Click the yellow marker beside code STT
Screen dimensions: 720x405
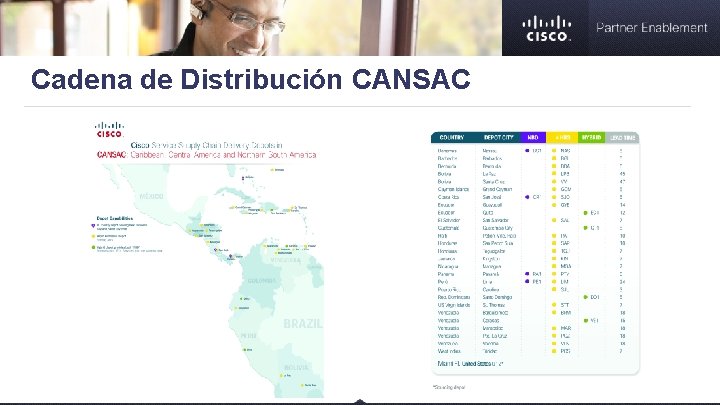coord(554,305)
